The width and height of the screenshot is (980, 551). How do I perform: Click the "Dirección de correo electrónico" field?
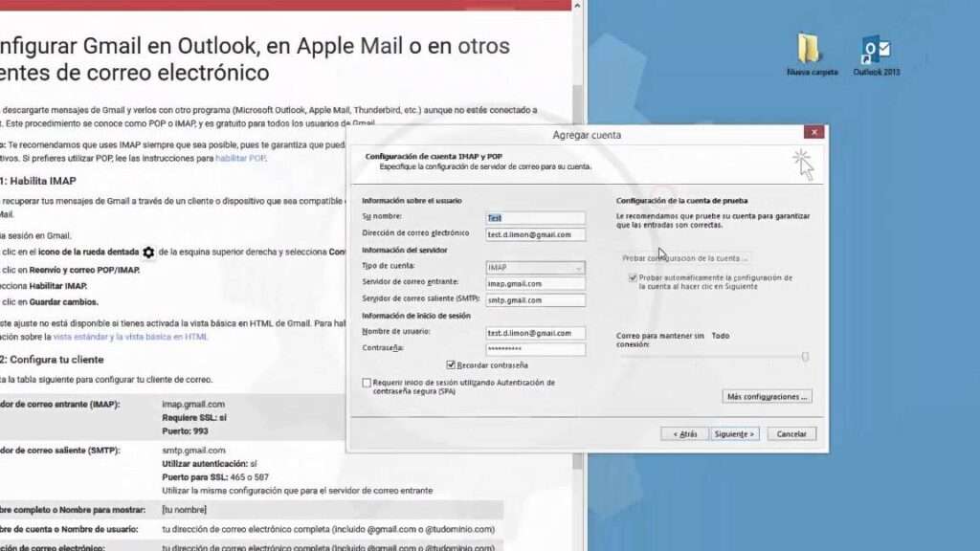point(534,234)
